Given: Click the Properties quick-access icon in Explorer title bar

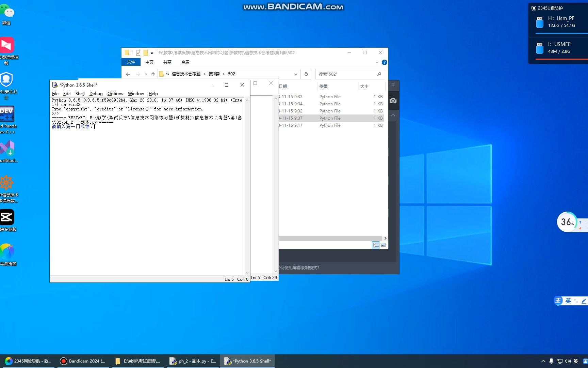Looking at the screenshot, I should (x=138, y=52).
